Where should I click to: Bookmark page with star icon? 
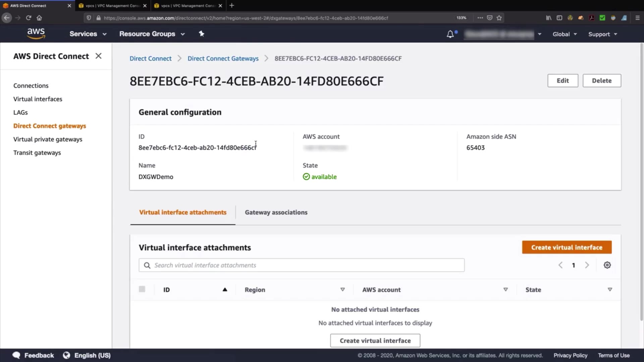pyautogui.click(x=499, y=18)
